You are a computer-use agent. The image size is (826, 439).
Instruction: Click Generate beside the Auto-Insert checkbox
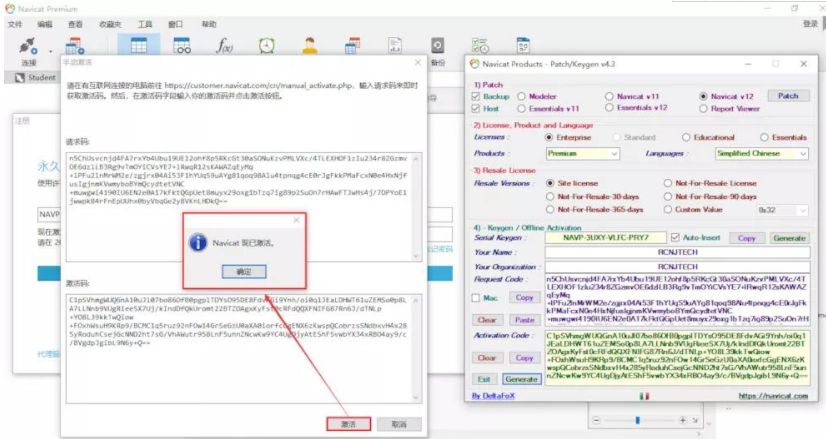click(x=789, y=238)
